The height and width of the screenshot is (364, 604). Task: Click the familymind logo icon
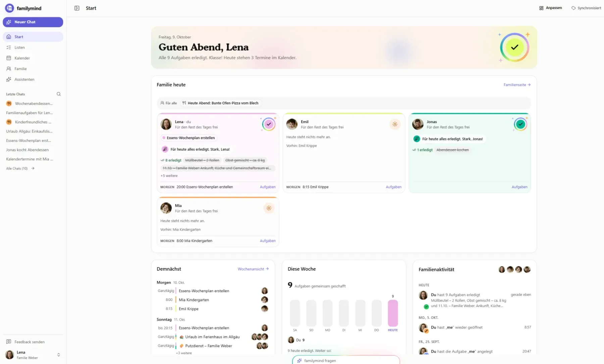point(9,8)
